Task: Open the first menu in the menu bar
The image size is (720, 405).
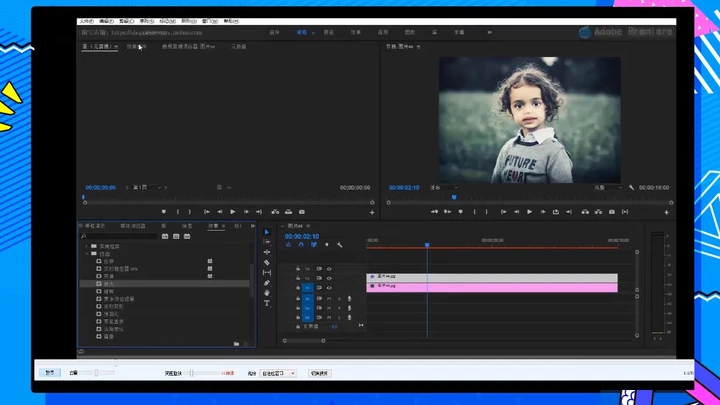Action: [x=87, y=20]
